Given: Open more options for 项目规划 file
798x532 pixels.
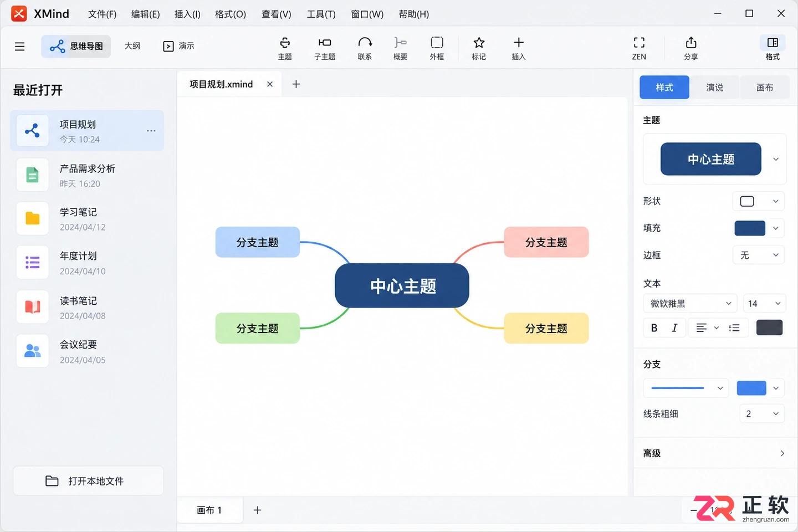Looking at the screenshot, I should (151, 131).
